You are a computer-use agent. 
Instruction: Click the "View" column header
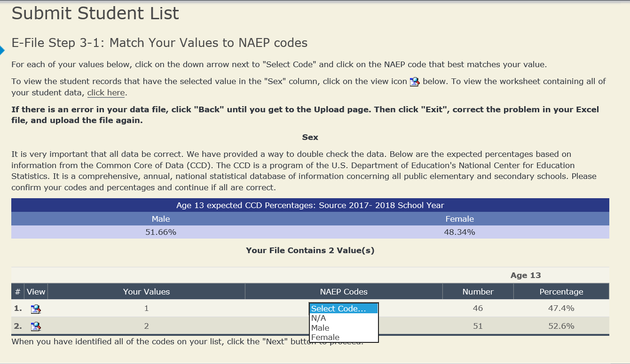36,292
